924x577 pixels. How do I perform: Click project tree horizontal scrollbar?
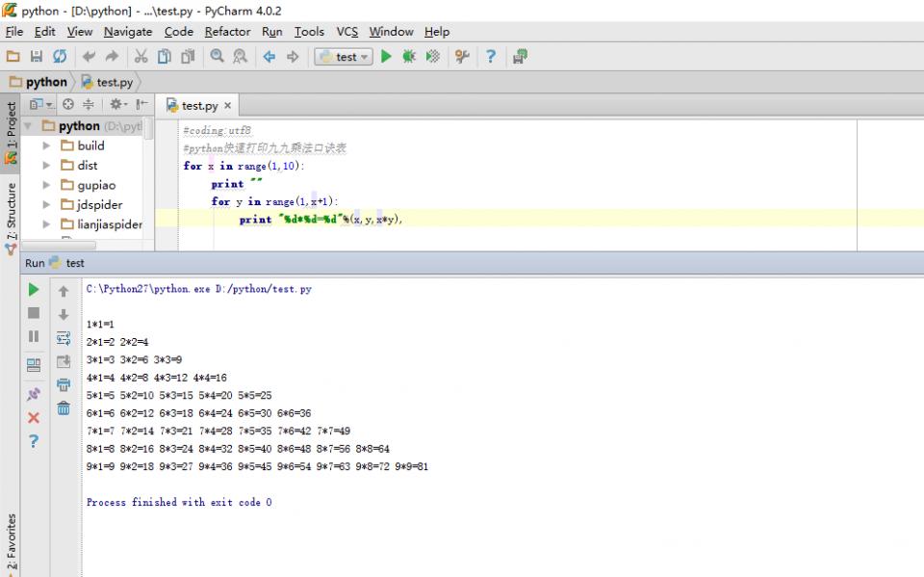pyautogui.click(x=59, y=245)
